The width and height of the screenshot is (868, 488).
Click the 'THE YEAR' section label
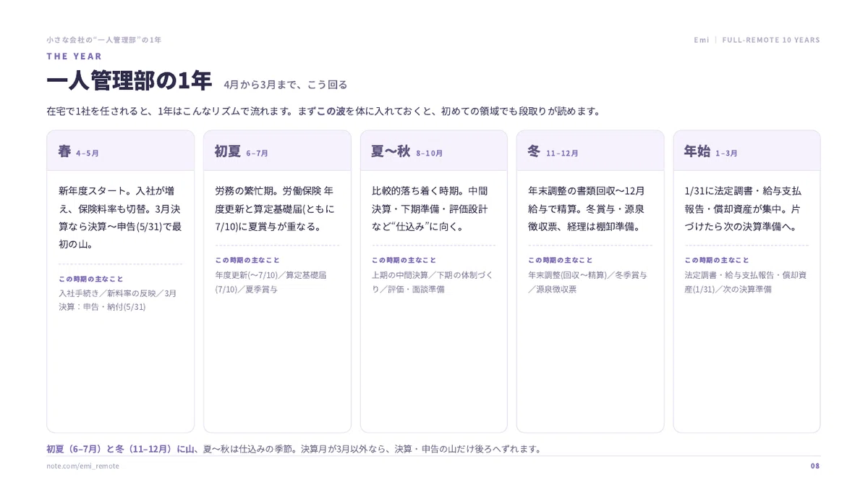(75, 56)
